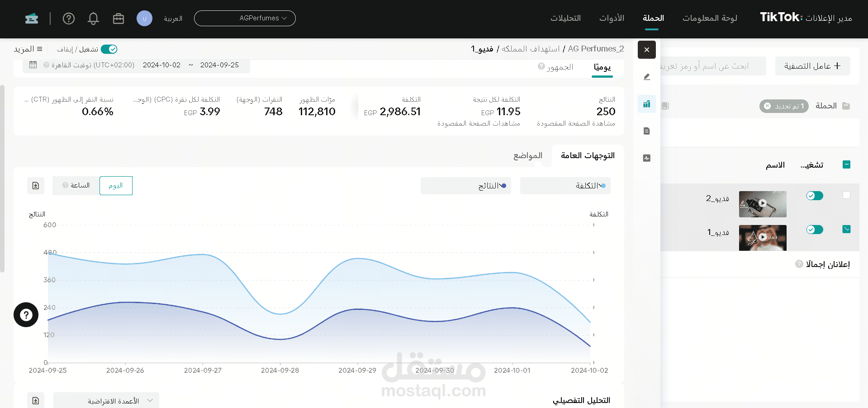Viewport: 868px width, 408px height.
Task: Click AG Perfumes_2 in the breadcrumb
Action: click(x=596, y=49)
